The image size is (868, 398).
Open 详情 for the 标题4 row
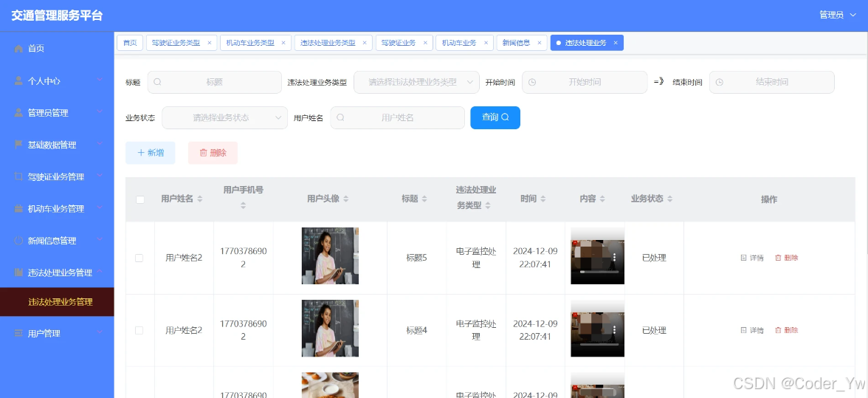pos(752,330)
